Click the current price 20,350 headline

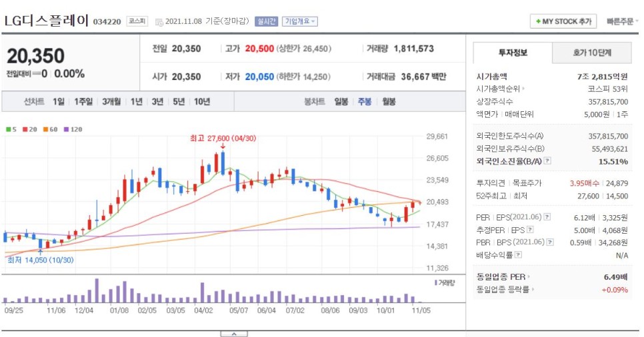[x=36, y=56]
